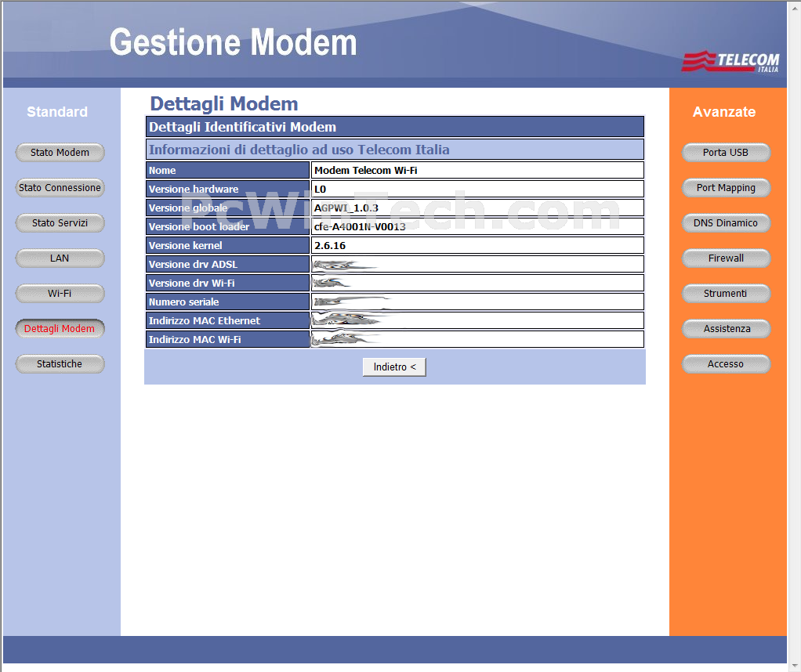Image resolution: width=801 pixels, height=672 pixels.
Task: Open the Stato Modem page
Action: pyautogui.click(x=60, y=152)
